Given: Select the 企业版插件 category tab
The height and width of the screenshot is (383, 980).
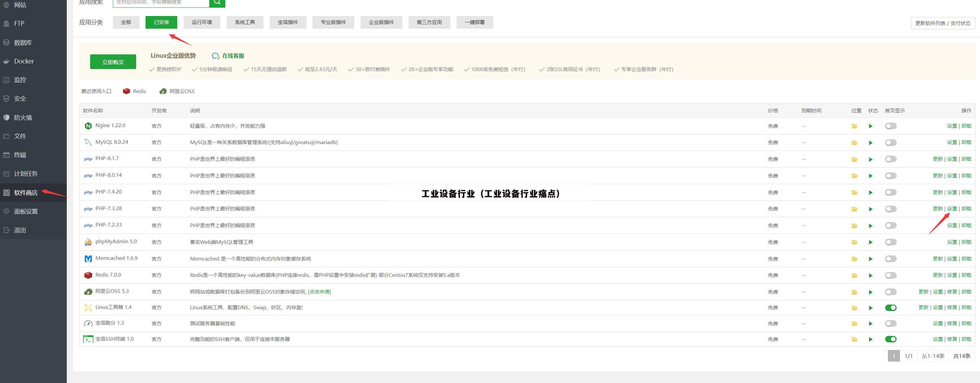Looking at the screenshot, I should coord(381,22).
